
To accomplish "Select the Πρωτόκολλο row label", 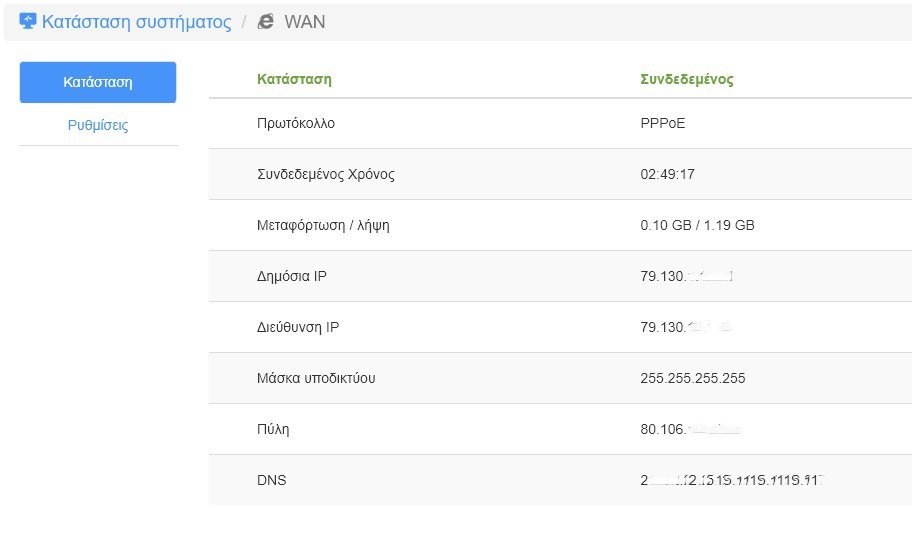I will 296,124.
